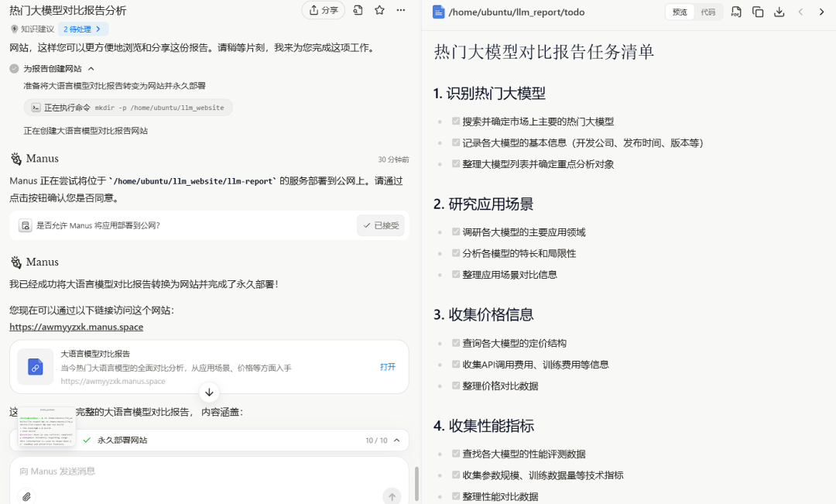Attach a file with the paperclip icon
Viewport: 836px width, 504px height.
pos(26,496)
